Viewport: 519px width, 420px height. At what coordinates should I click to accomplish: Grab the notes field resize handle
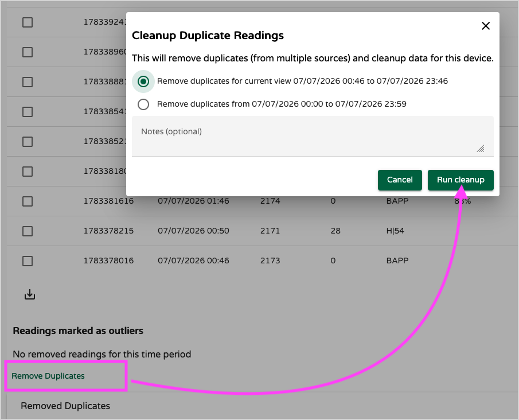click(x=481, y=149)
